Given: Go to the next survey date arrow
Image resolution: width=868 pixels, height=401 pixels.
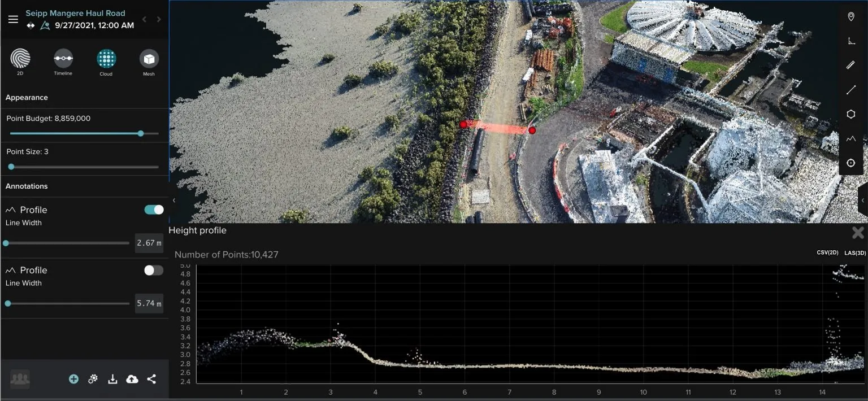Looking at the screenshot, I should 159,19.
